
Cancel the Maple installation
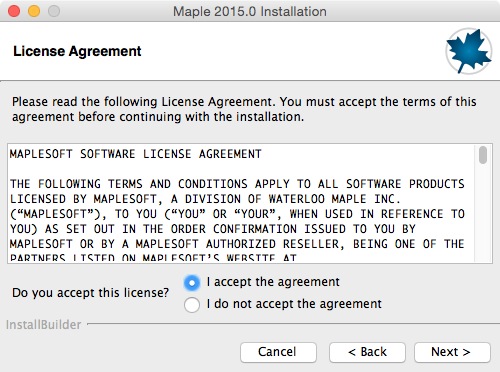point(278,352)
